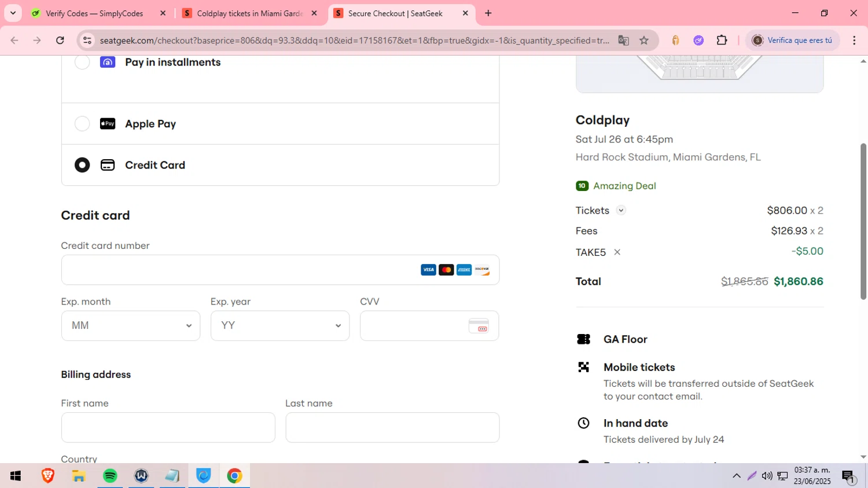Screen dimensions: 868x488
Task: Click the total price $1,860.86
Action: pyautogui.click(x=799, y=281)
